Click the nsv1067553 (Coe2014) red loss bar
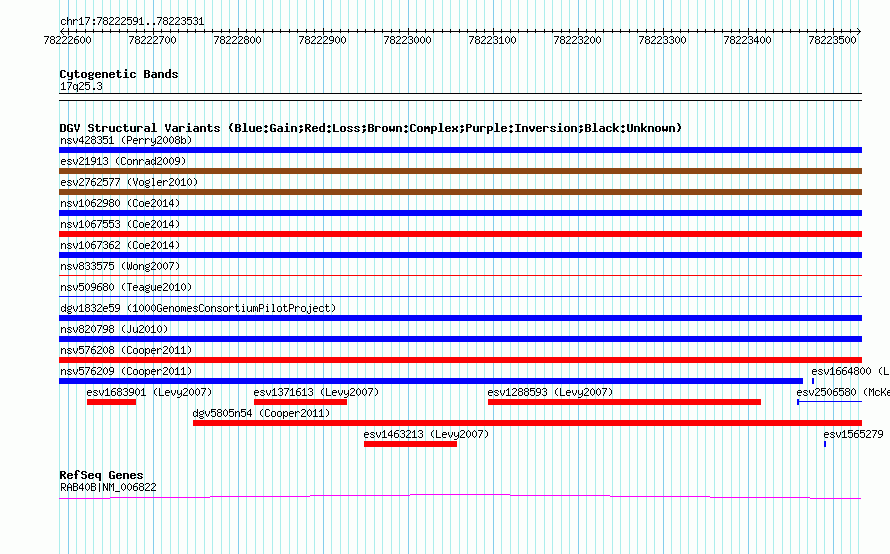This screenshot has width=890, height=554. [460, 234]
